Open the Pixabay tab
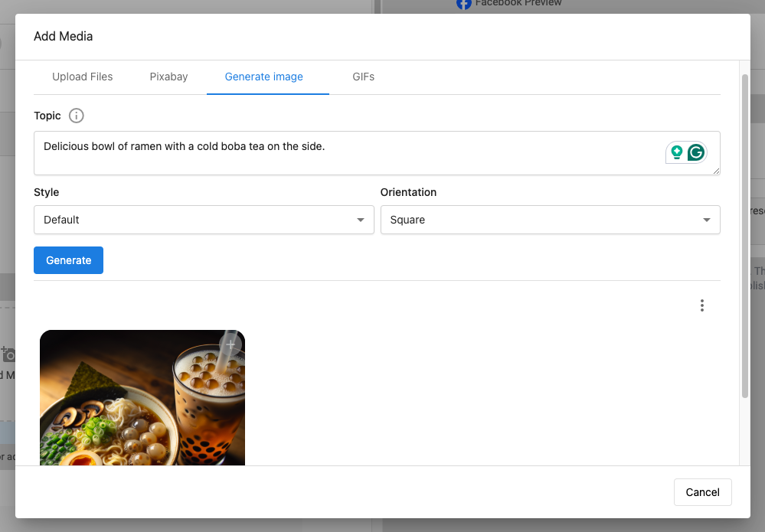Image resolution: width=765 pixels, height=532 pixels. 168,77
